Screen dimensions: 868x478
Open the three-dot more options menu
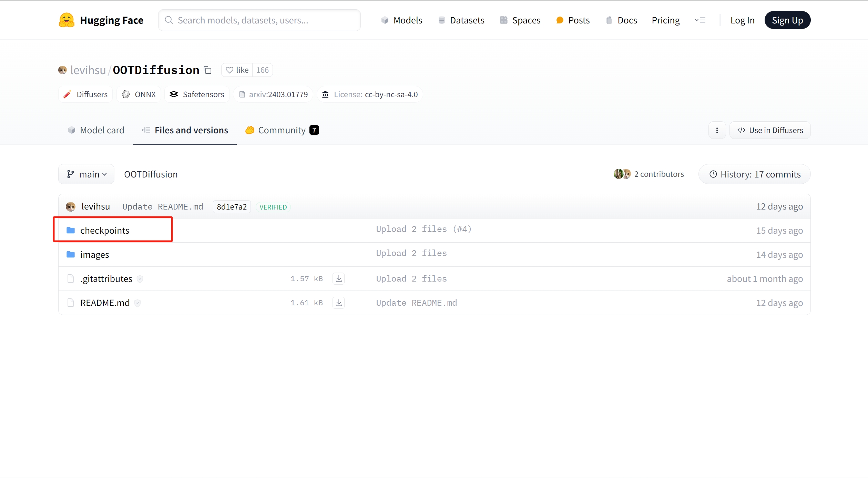click(x=717, y=130)
